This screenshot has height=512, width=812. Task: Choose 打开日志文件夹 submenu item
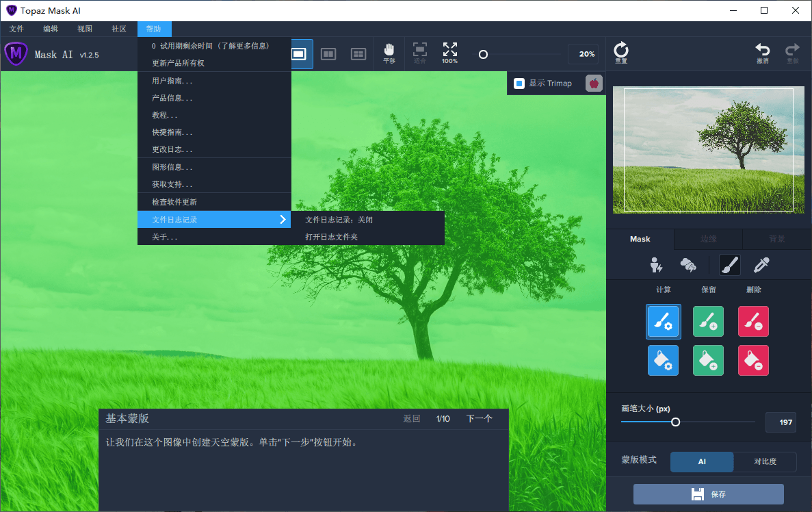(x=367, y=237)
